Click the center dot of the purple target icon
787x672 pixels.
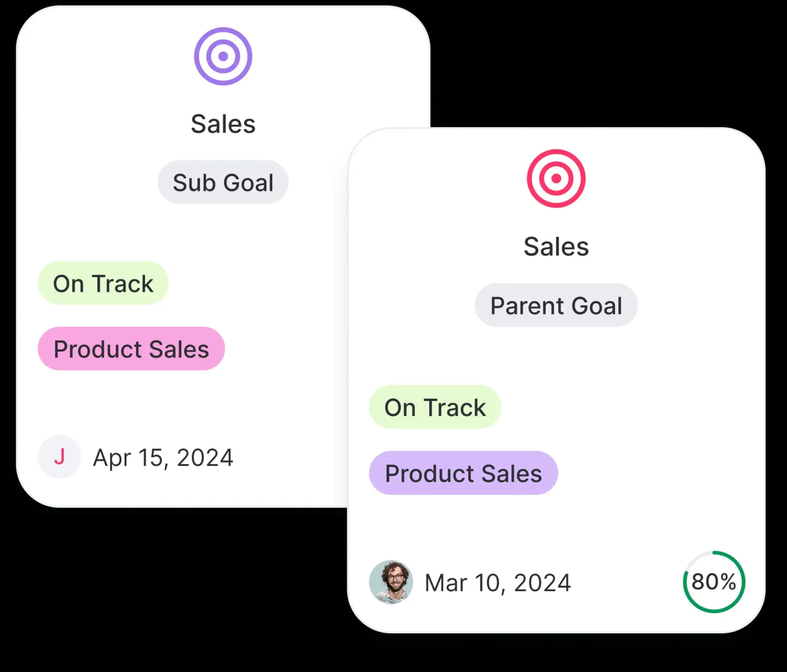click(x=223, y=56)
